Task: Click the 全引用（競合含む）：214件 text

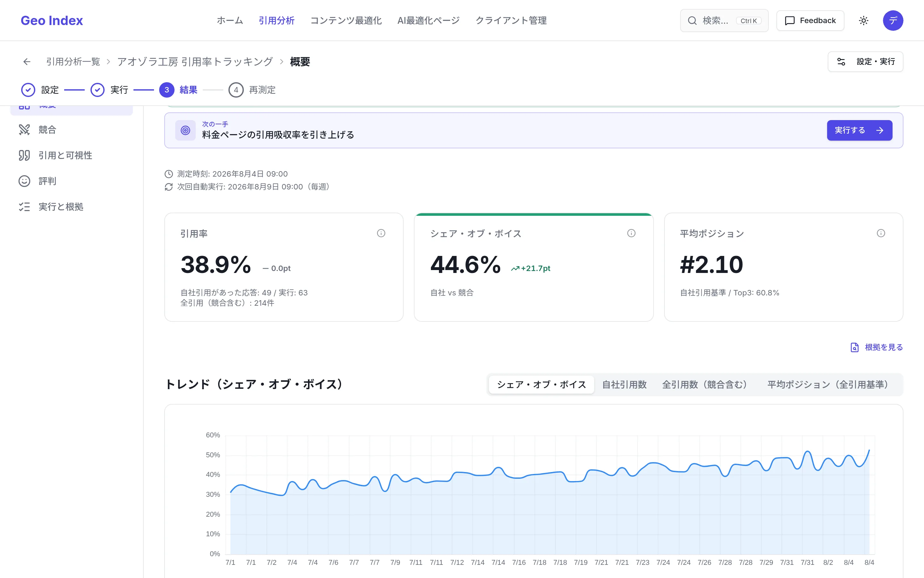Action: [227, 303]
